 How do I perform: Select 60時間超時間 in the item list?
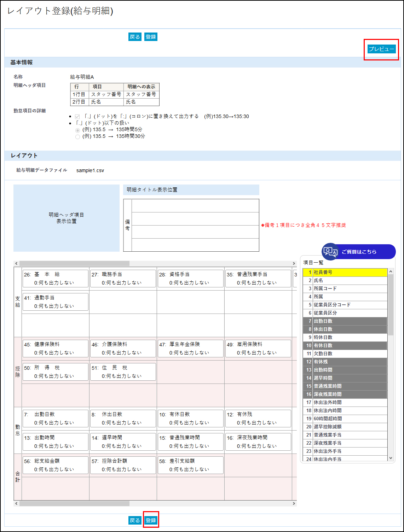(345, 419)
